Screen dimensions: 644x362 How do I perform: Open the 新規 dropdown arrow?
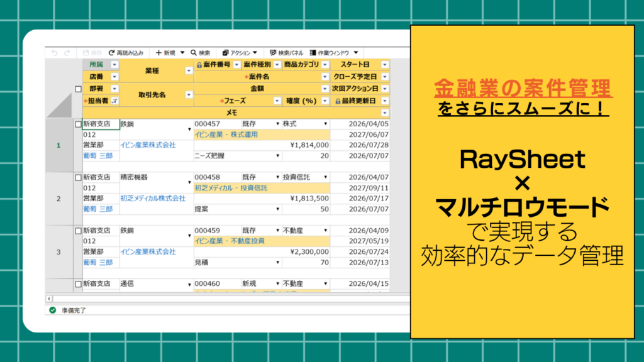tap(182, 53)
